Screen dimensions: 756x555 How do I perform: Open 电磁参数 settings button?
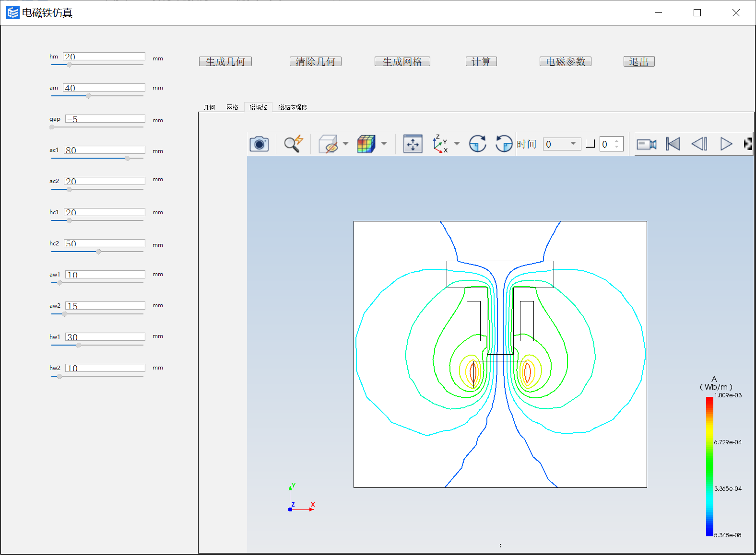566,61
